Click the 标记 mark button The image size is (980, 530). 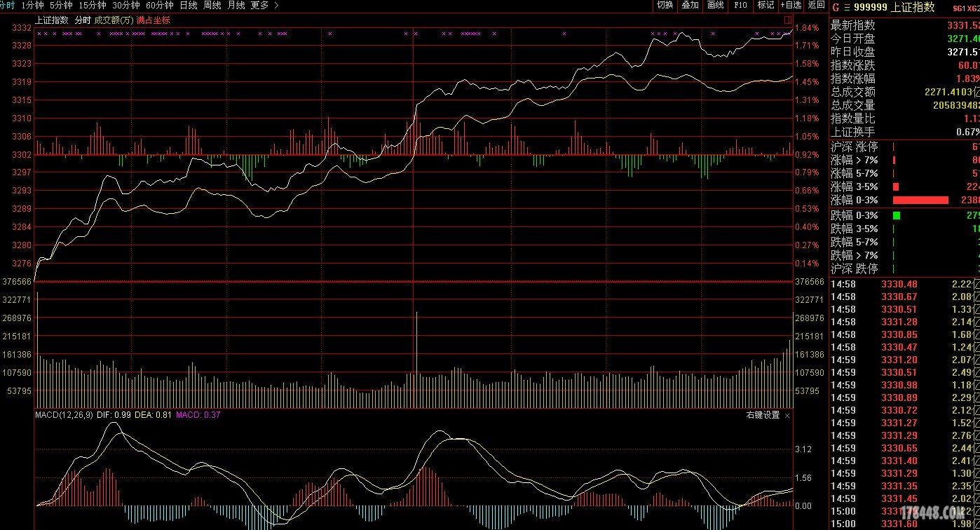[765, 5]
